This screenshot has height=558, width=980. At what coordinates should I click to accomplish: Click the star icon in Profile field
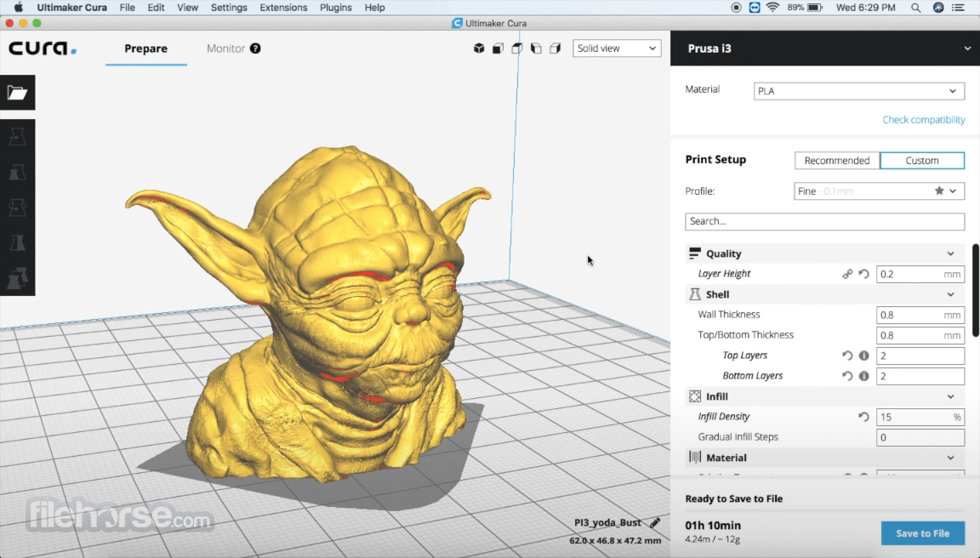point(939,191)
